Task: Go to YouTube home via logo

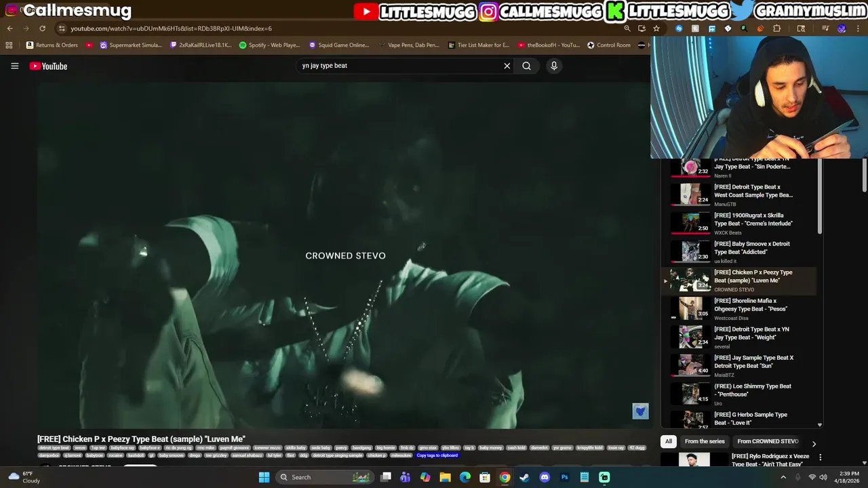Action: point(48,66)
